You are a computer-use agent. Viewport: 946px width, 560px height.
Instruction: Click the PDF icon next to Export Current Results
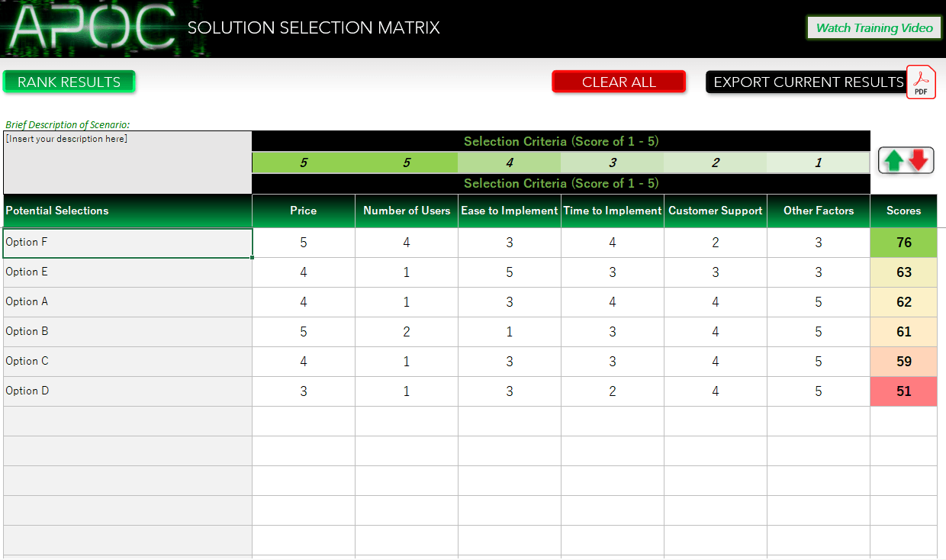tap(921, 82)
